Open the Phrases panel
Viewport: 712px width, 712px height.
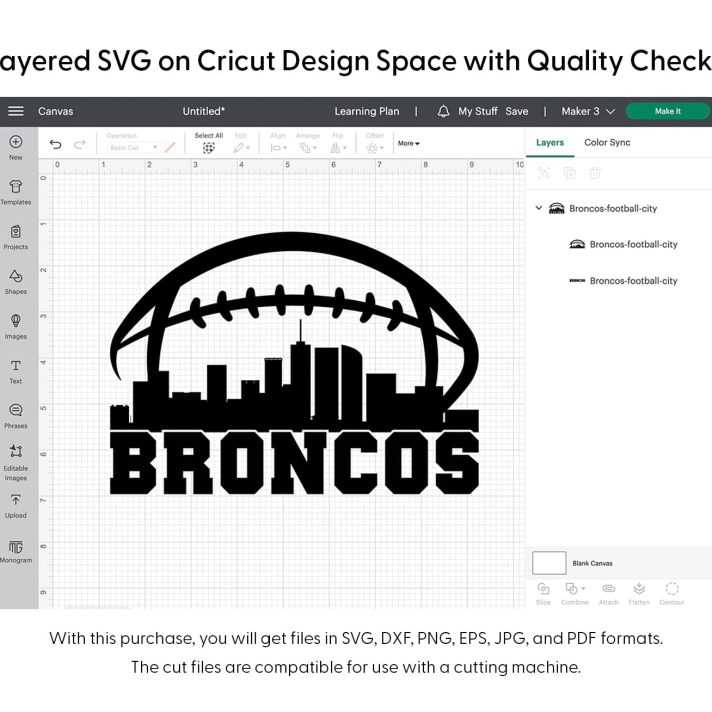point(15,416)
